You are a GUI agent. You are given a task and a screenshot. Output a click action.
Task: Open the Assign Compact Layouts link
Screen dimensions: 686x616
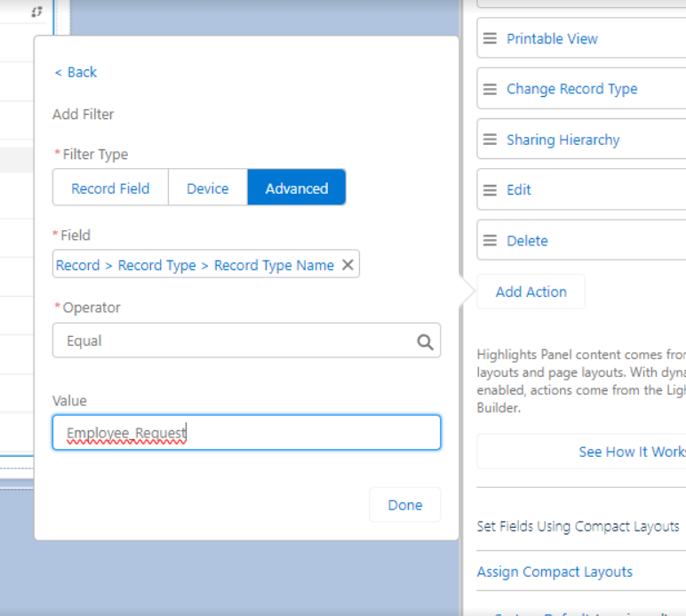[554, 572]
